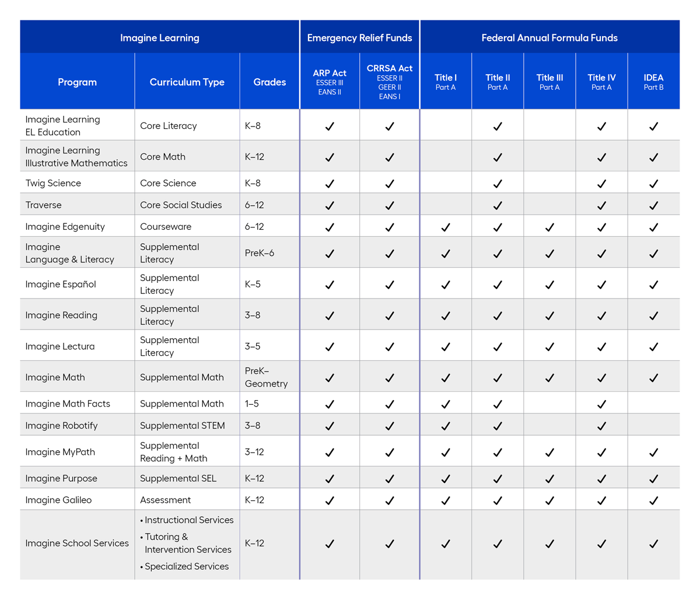Click the Title I Part A header
Image resolution: width=700 pixels, height=603 pixels.
coord(446,82)
